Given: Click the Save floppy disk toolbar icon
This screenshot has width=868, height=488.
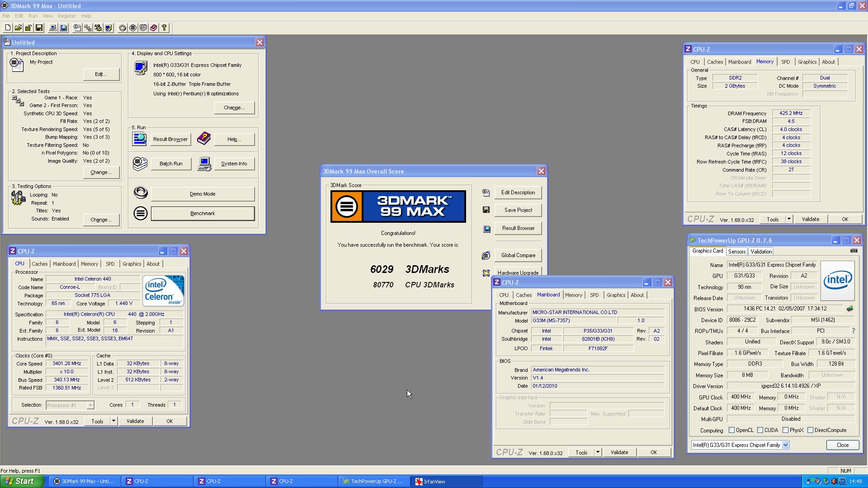Looking at the screenshot, I should click(x=39, y=28).
